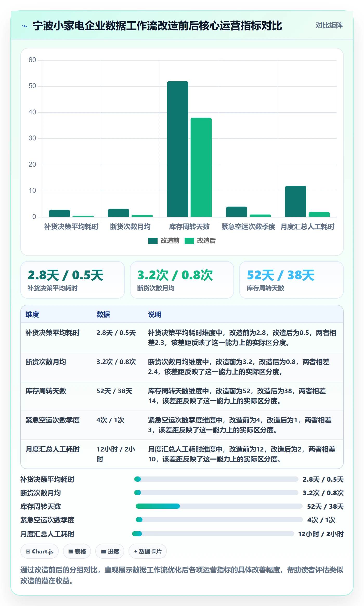Click the 数据 column header

pos(103,314)
